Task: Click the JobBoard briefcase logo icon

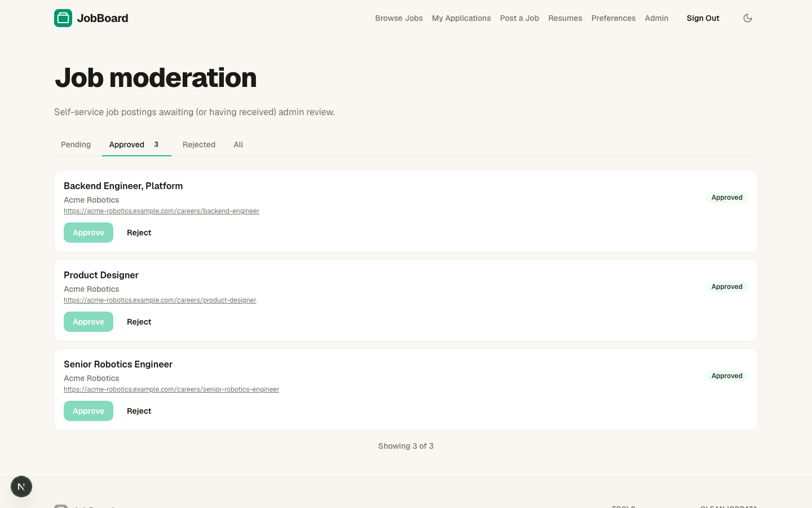Action: 63,18
